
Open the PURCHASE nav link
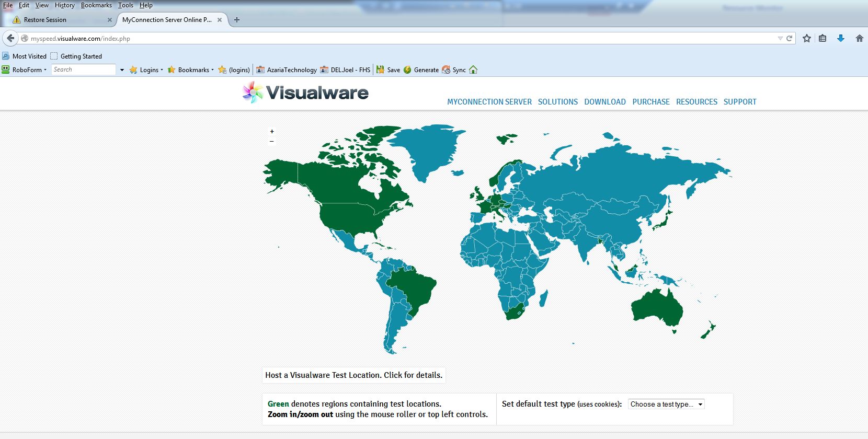click(651, 102)
